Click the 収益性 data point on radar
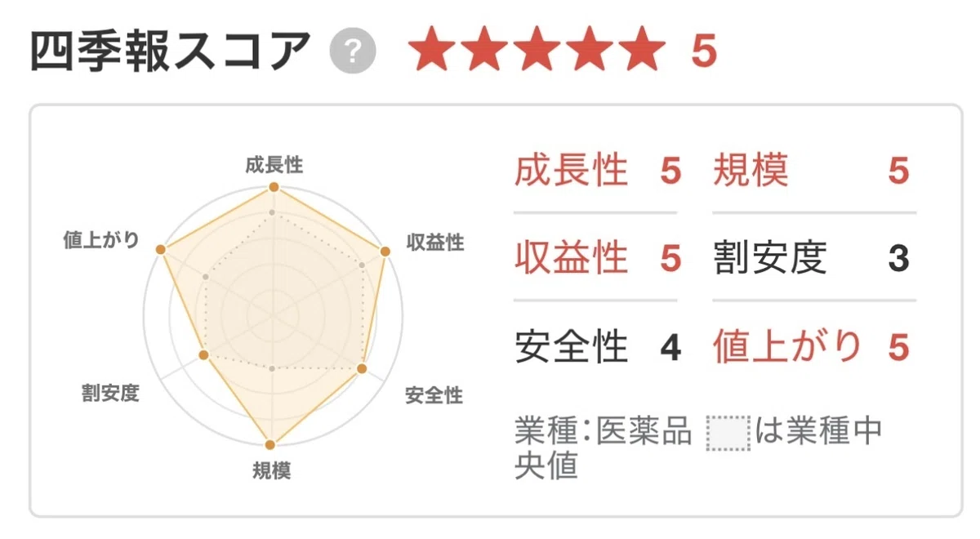This screenshot has width=980, height=539. point(384,250)
